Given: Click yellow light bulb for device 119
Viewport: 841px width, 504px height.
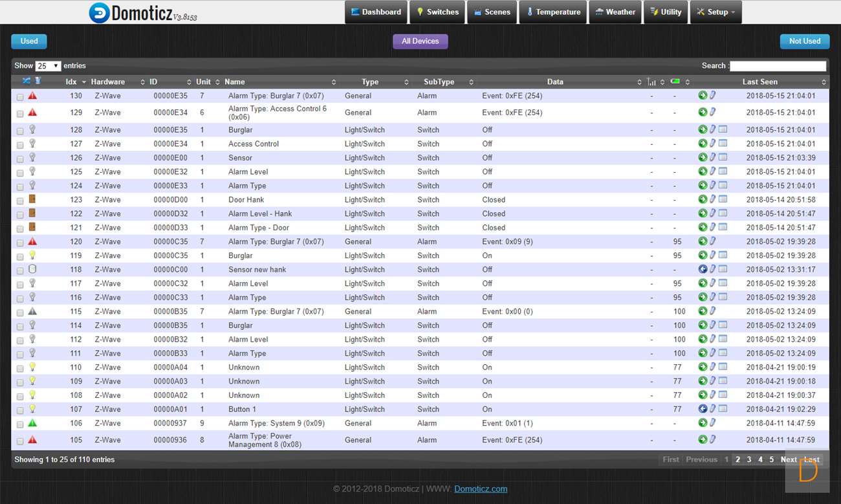Looking at the screenshot, I should [x=32, y=256].
